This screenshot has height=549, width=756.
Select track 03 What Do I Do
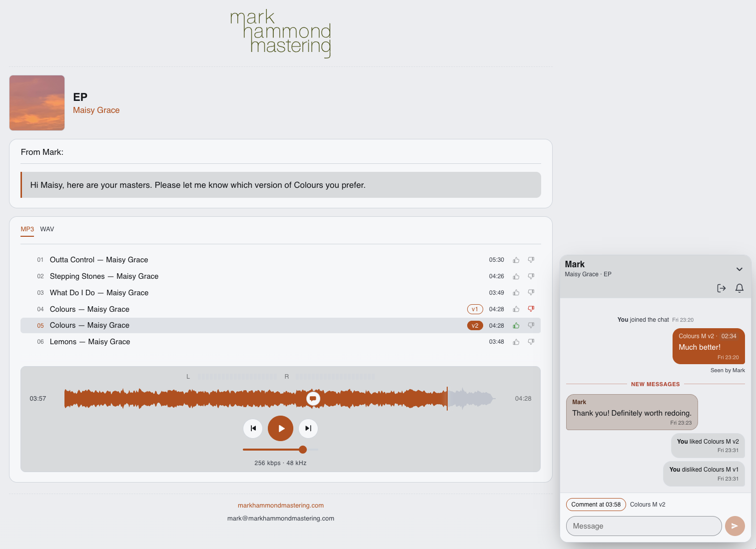[280, 293]
